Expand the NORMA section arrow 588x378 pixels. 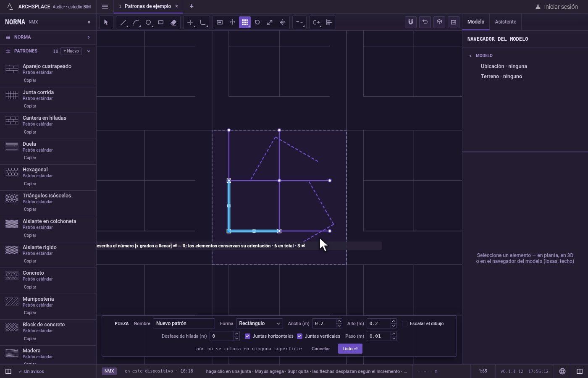(89, 37)
